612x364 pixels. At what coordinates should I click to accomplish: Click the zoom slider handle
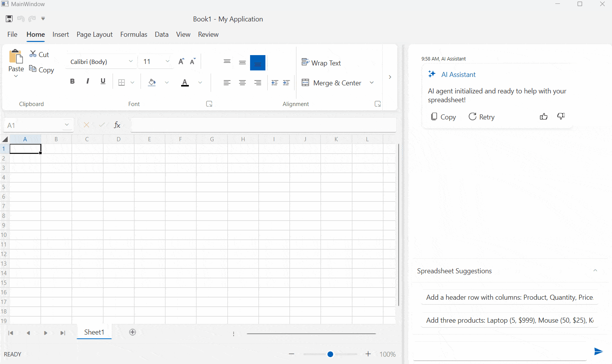click(x=330, y=354)
